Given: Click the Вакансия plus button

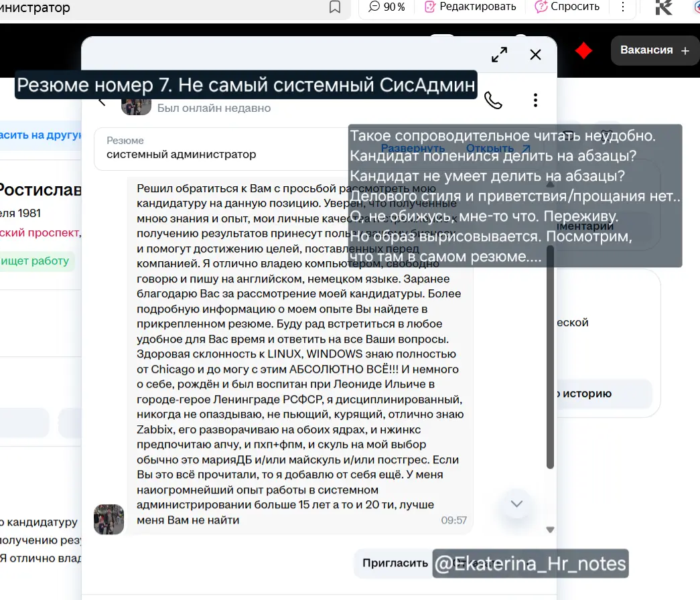Looking at the screenshot, I should pyautogui.click(x=654, y=50).
